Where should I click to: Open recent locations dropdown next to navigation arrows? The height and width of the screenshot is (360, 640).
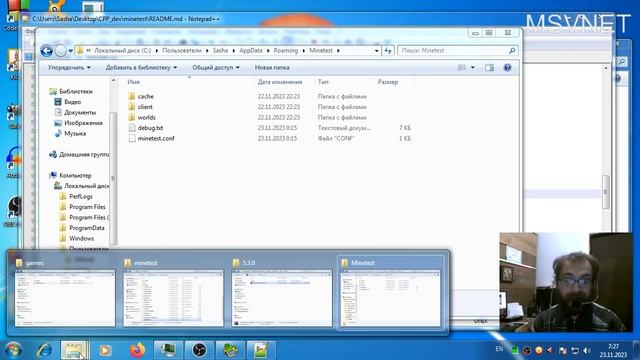pyautogui.click(x=71, y=51)
